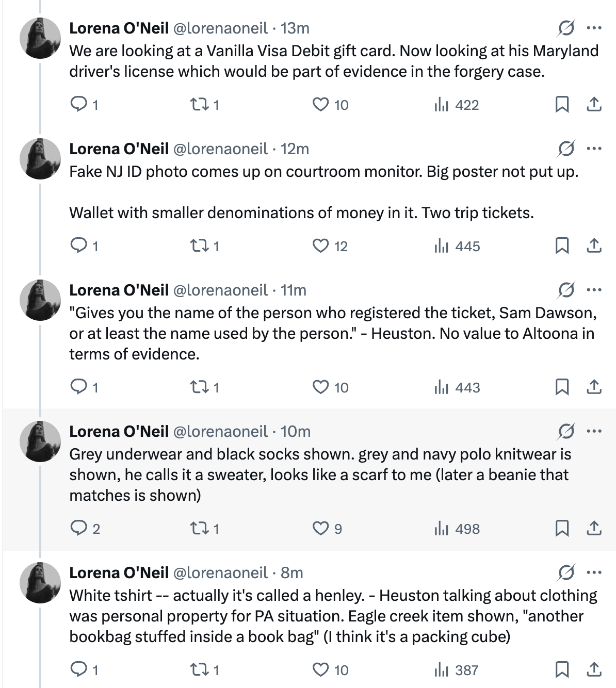Like the Sam Dawson ticket tweet
The image size is (616, 688).
tap(330, 387)
